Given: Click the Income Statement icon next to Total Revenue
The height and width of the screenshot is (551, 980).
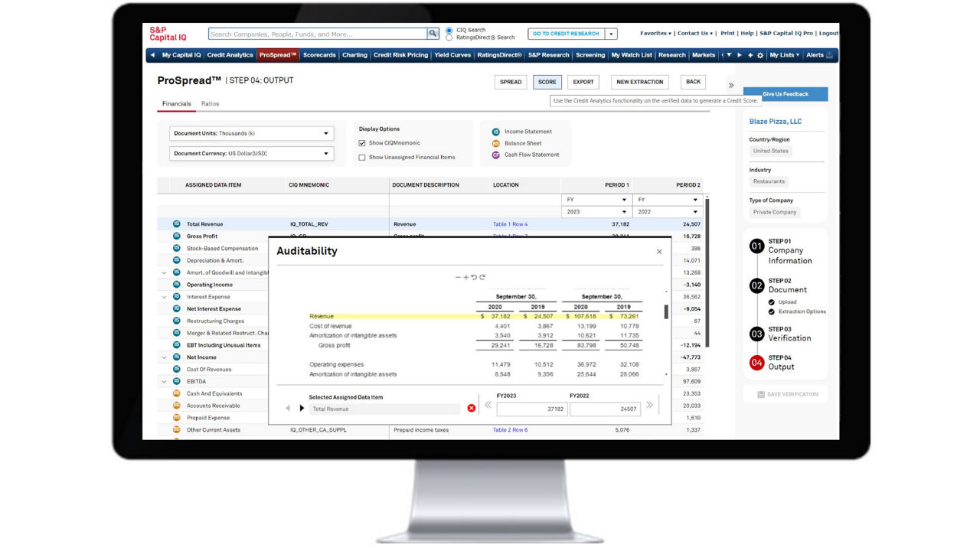Looking at the screenshot, I should coord(177,224).
